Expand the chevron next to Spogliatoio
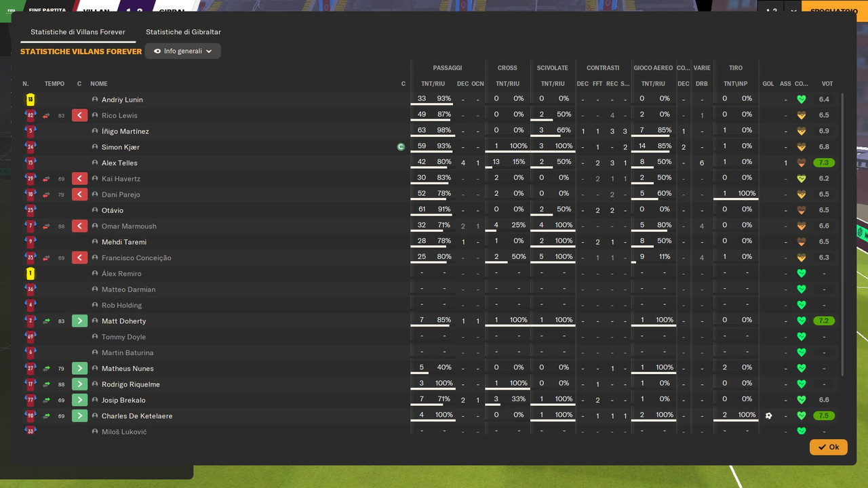The width and height of the screenshot is (868, 488). (793, 11)
